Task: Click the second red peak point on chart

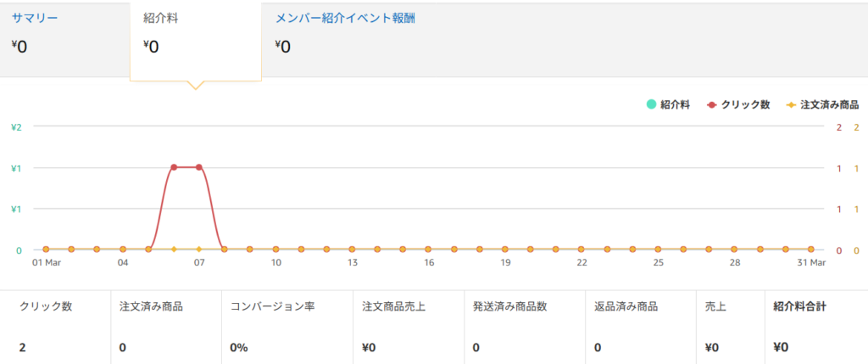Action: (199, 167)
